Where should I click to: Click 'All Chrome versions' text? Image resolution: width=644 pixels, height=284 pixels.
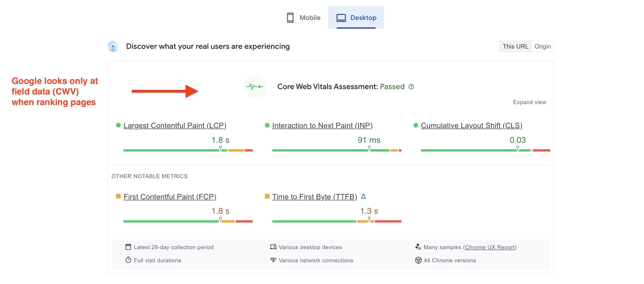[450, 260]
